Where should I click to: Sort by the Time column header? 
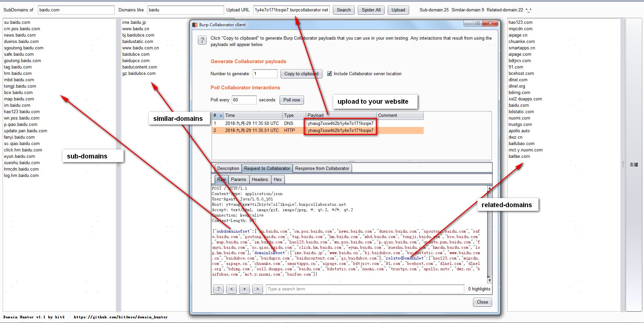point(253,116)
